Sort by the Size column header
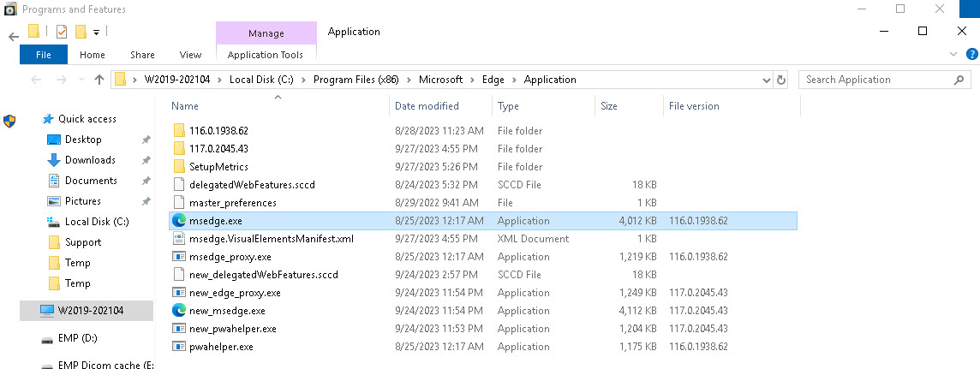The width and height of the screenshot is (980, 369). click(x=609, y=106)
